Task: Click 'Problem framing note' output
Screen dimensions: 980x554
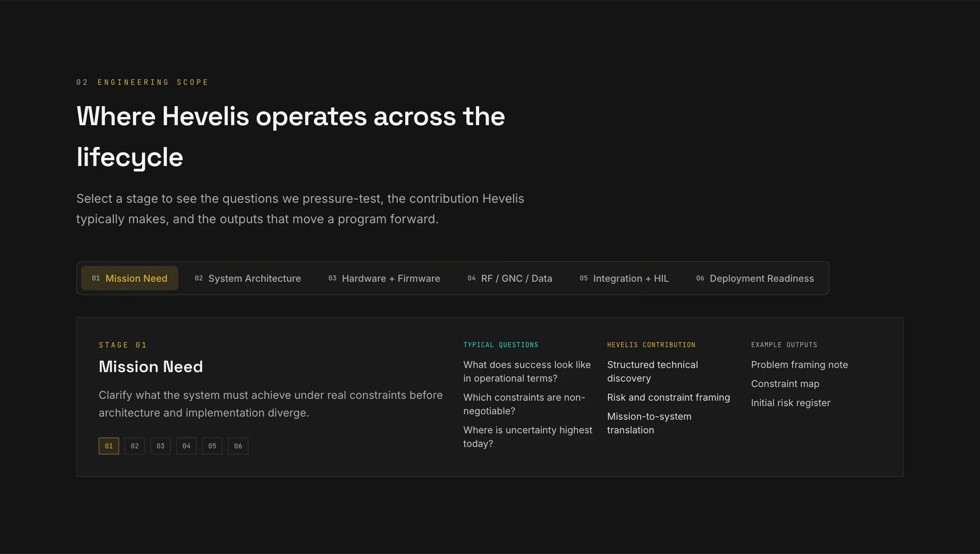Action: tap(799, 365)
